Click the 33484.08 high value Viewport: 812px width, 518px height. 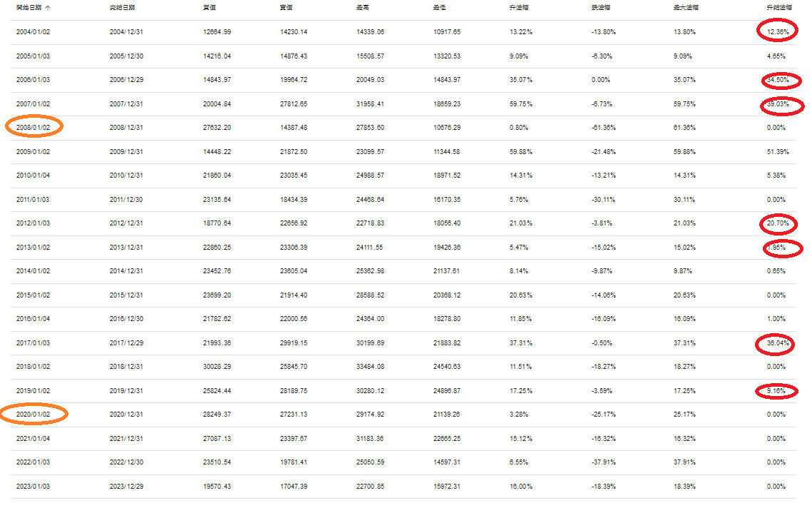pyautogui.click(x=370, y=367)
